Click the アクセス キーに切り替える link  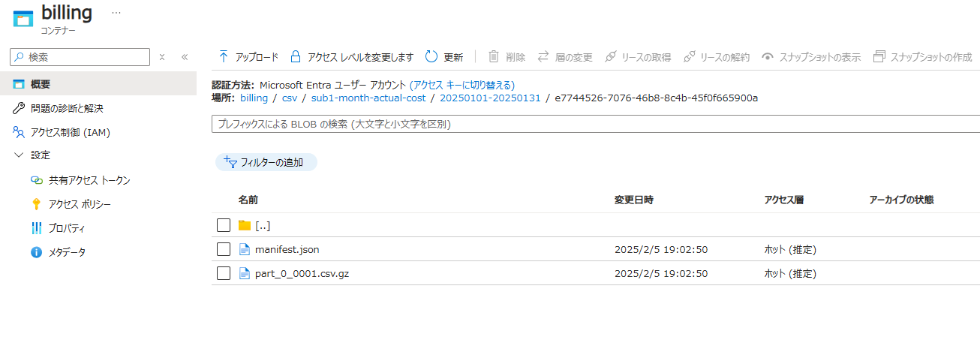coord(462,85)
